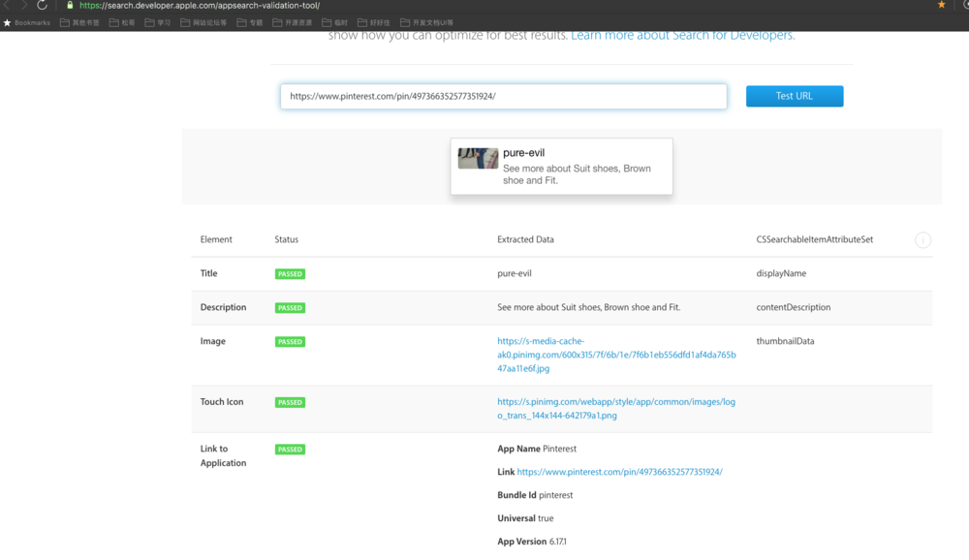969x560 pixels.
Task: Click the browser address bar URL
Action: [x=200, y=6]
